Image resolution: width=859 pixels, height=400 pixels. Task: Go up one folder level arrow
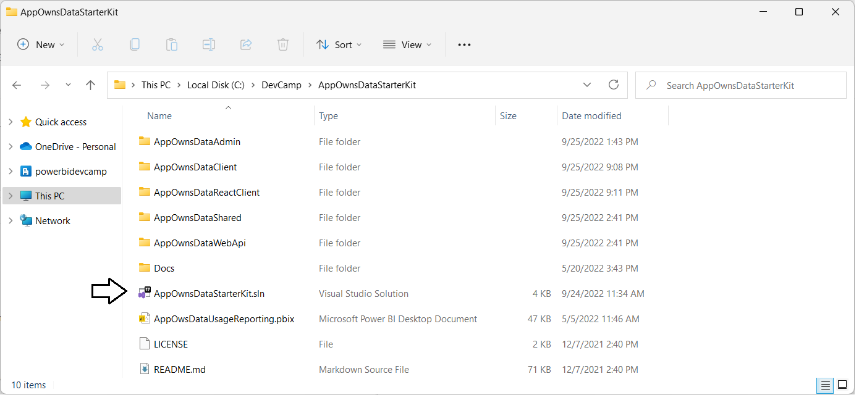tap(90, 85)
